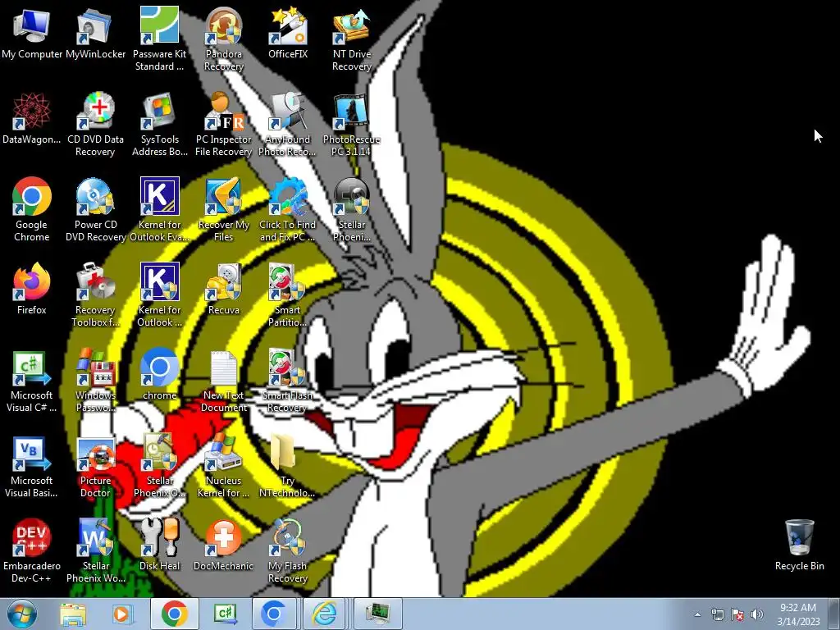Image resolution: width=840 pixels, height=630 pixels.
Task: Select the Nucleus Kernel shortcut
Action: click(x=223, y=466)
